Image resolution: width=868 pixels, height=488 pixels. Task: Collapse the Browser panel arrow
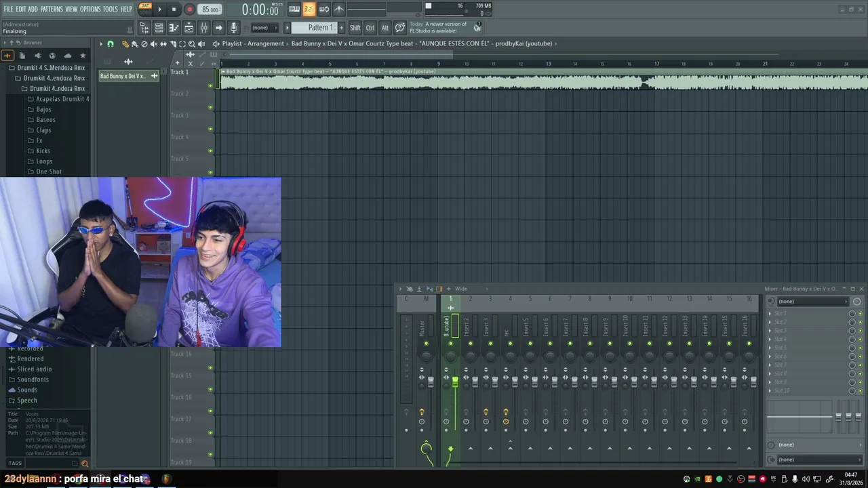pyautogui.click(x=4, y=43)
